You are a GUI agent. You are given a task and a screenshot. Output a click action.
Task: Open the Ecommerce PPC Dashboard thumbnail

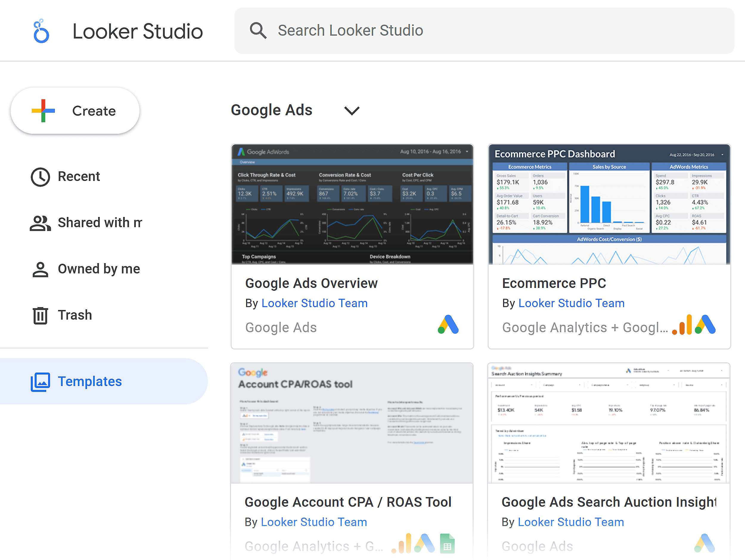609,204
